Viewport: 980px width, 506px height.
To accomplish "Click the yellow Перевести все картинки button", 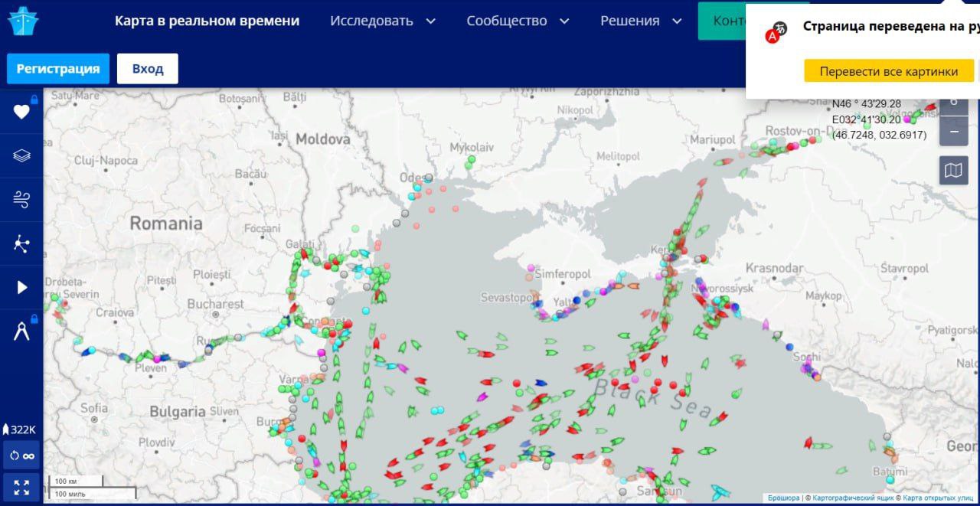I will pyautogui.click(x=888, y=71).
